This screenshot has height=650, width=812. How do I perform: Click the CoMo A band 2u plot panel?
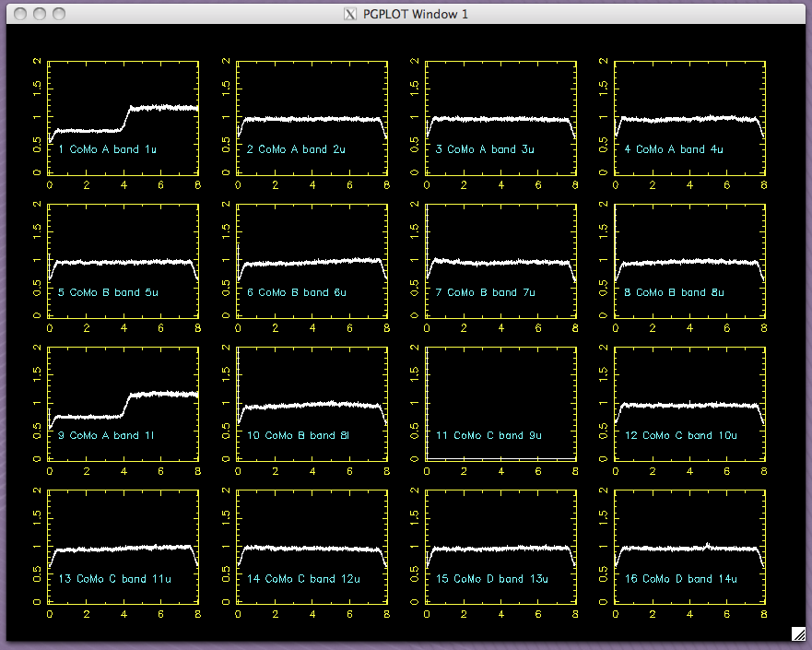coord(312,117)
